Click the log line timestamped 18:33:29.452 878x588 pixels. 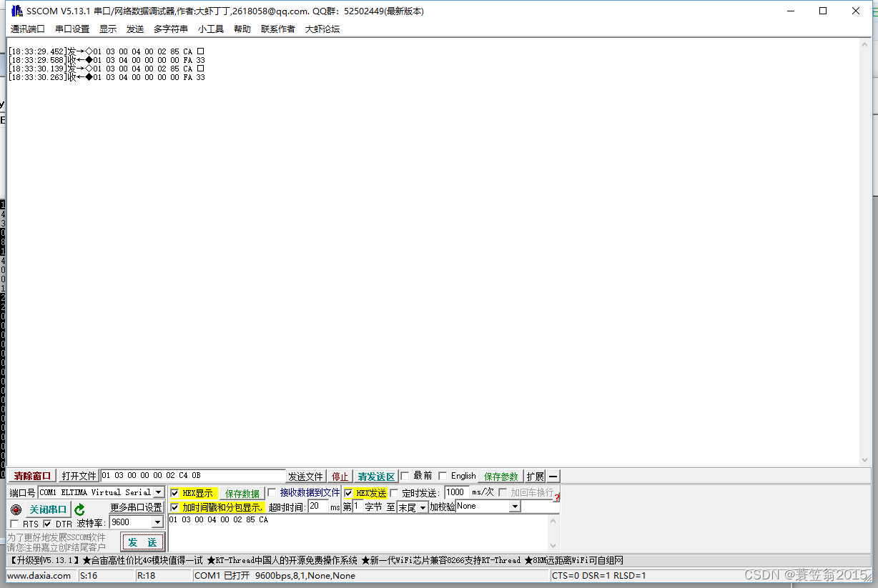point(107,51)
